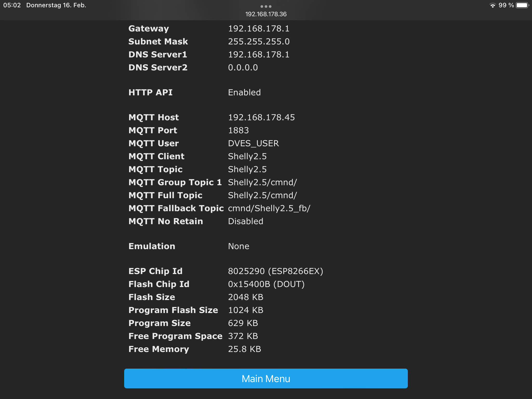Tap the 05:02 clock
Viewport: 532px width, 399px height.
point(12,5)
